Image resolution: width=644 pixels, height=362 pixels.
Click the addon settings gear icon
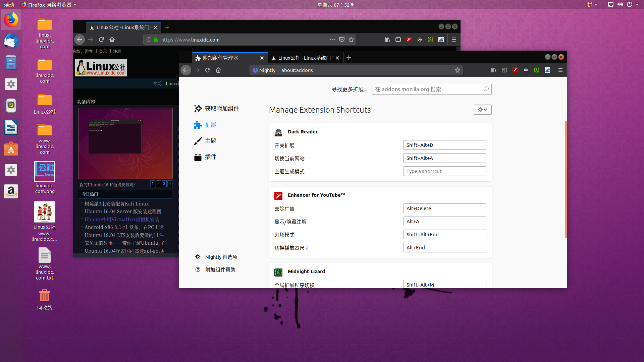(x=482, y=110)
